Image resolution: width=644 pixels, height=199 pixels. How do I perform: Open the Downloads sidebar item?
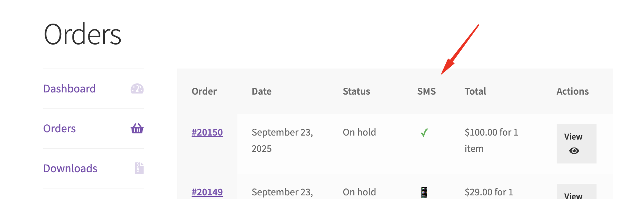(70, 169)
